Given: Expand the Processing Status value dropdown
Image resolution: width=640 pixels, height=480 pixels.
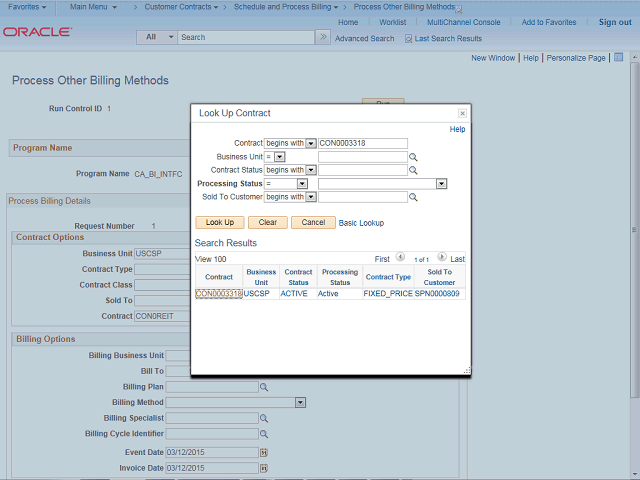Looking at the screenshot, I should point(441,184).
